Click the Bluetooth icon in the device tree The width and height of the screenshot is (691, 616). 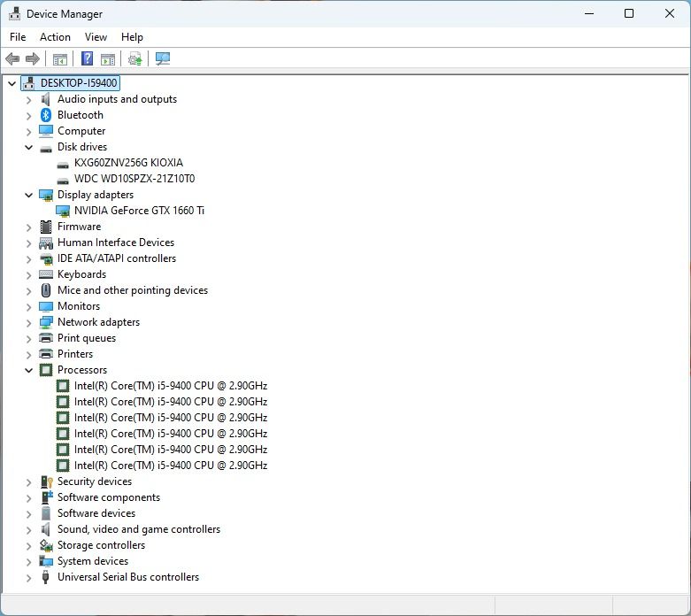click(x=46, y=115)
